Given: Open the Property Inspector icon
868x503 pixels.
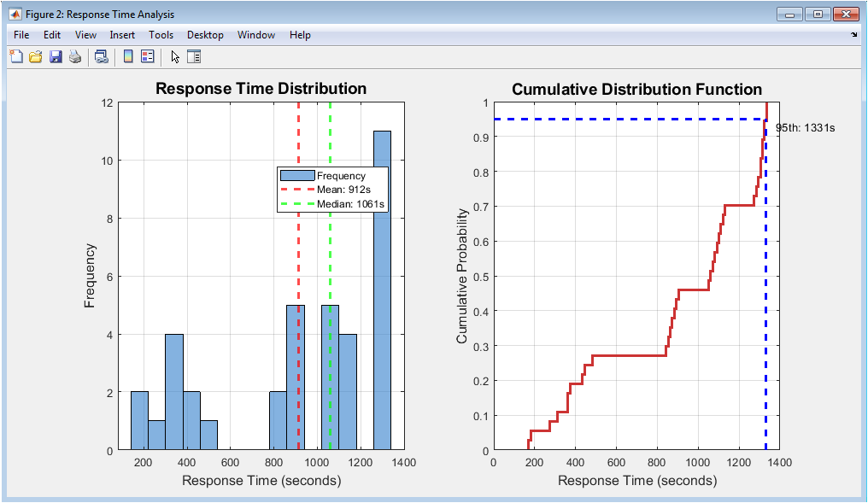Looking at the screenshot, I should tap(194, 57).
